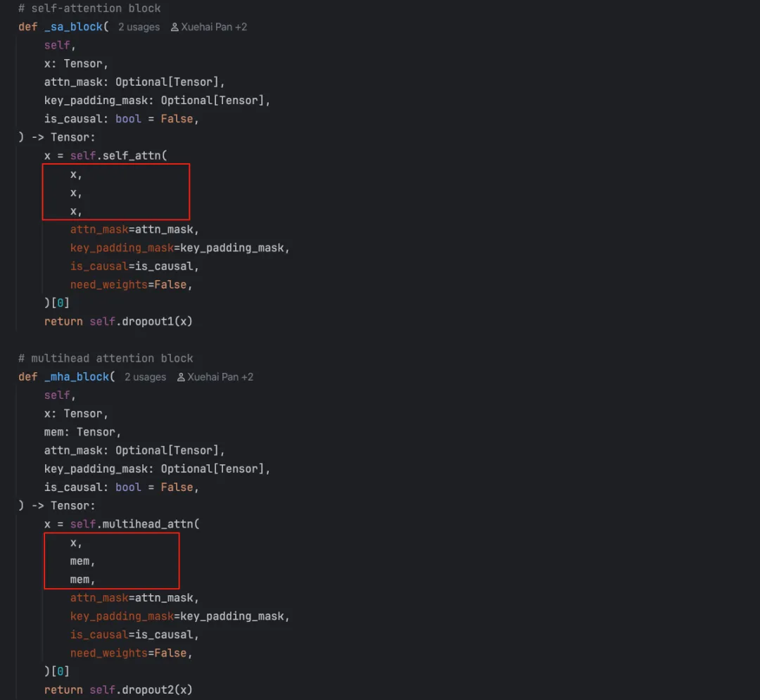The width and height of the screenshot is (760, 700).
Task: Click 'is_causal: bool = False,' in _sa_block signature
Action: [x=122, y=119]
